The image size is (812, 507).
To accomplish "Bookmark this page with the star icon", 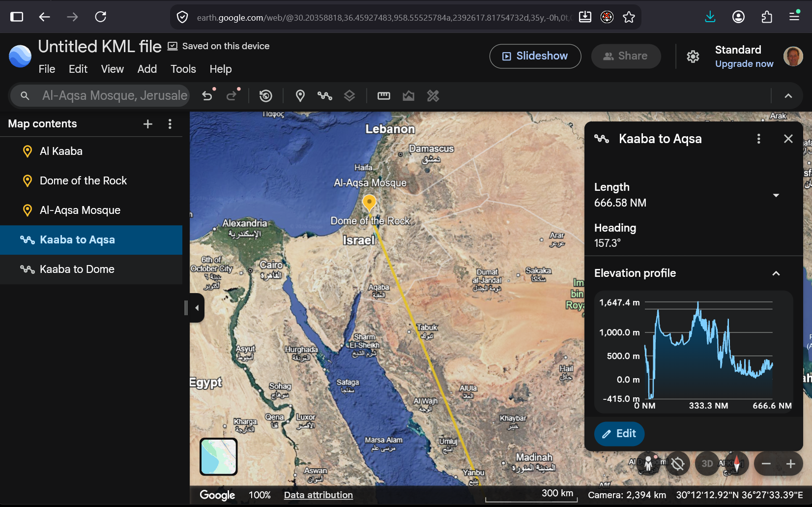I will click(629, 17).
